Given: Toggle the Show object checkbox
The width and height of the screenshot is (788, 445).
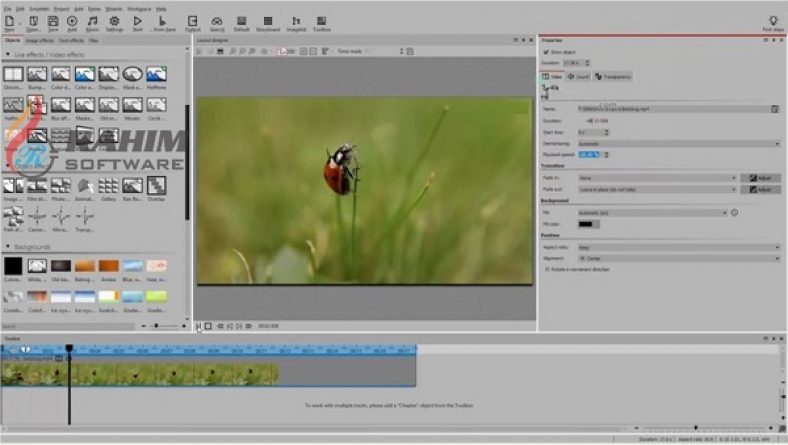Looking at the screenshot, I should point(546,52).
